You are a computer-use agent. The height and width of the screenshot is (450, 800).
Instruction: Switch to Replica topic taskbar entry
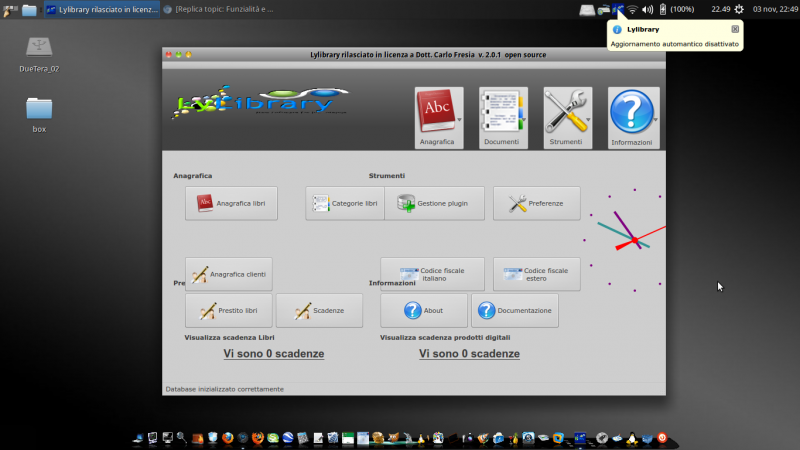pyautogui.click(x=218, y=9)
